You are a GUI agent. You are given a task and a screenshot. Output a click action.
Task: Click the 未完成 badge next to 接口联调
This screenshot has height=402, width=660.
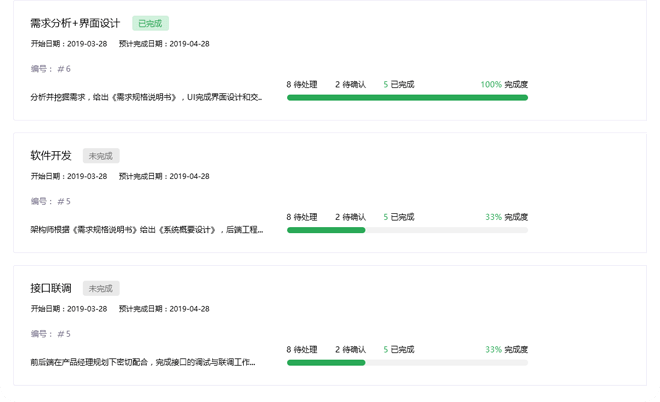click(x=101, y=288)
